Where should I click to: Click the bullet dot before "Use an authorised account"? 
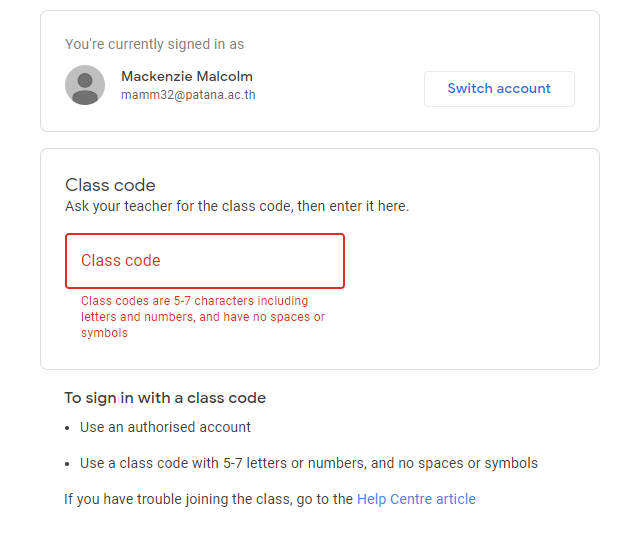(x=67, y=428)
